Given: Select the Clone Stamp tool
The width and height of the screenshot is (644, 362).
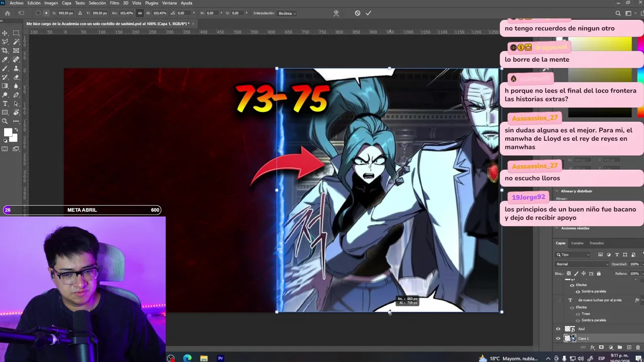Looking at the screenshot, I should 16,68.
